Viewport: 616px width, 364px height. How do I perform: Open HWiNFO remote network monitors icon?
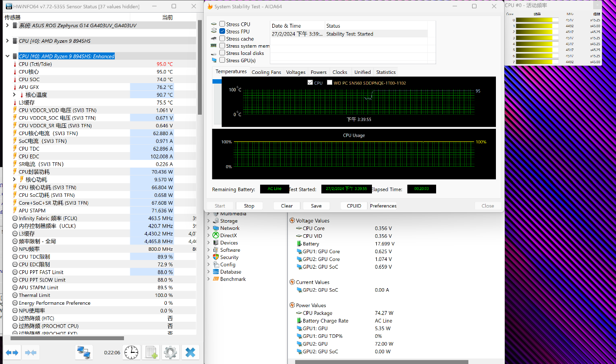tap(84, 352)
